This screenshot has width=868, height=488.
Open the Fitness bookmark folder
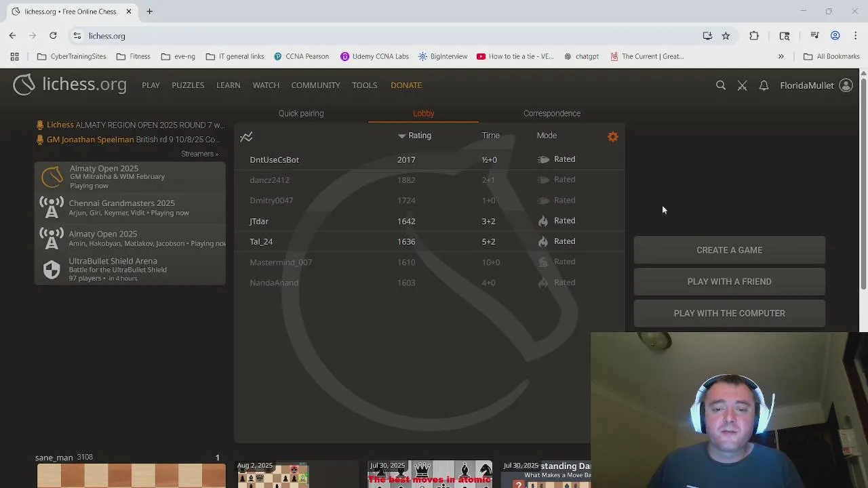pos(134,56)
